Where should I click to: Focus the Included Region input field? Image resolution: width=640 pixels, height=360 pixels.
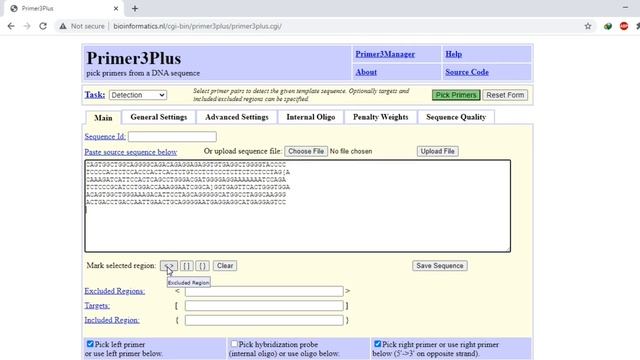pos(264,320)
